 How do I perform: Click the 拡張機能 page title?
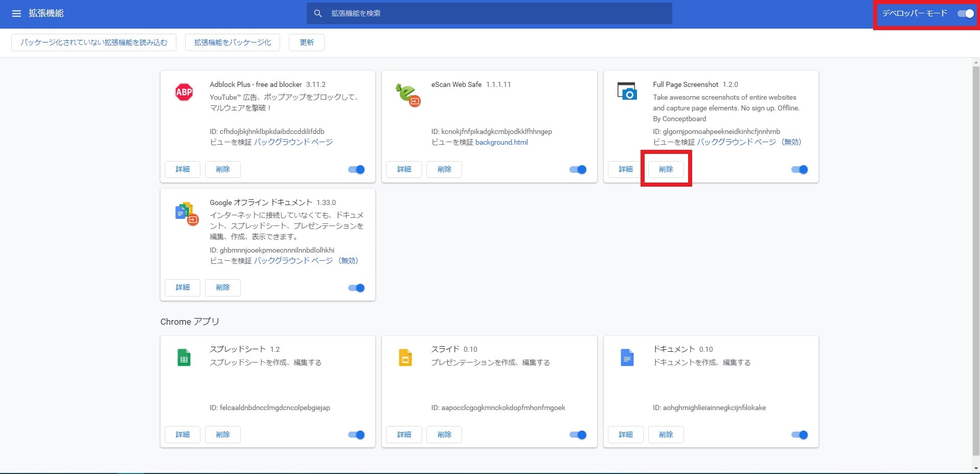46,13
